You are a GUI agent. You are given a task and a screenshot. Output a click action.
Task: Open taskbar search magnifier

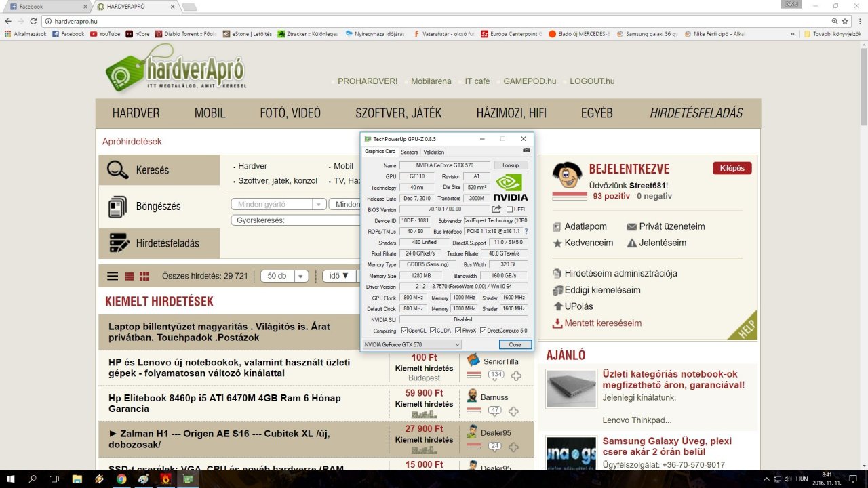tap(33, 479)
